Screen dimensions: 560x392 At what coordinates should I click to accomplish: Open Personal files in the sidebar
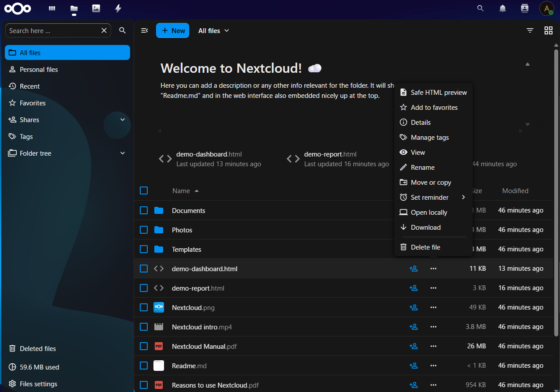pyautogui.click(x=67, y=69)
